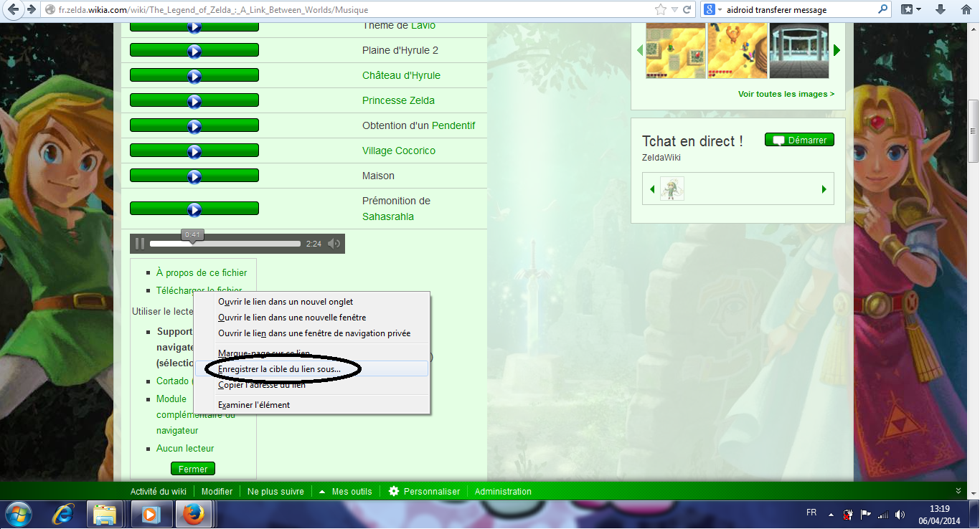Screen dimensions: 980x529
Task: Open the 'Voir toutes les images' link
Action: (786, 94)
